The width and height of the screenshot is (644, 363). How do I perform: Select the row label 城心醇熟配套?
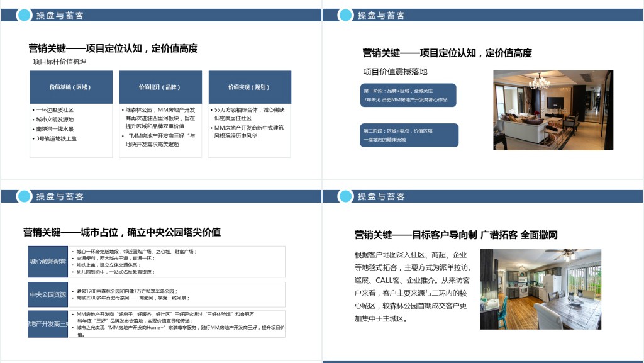click(x=48, y=262)
